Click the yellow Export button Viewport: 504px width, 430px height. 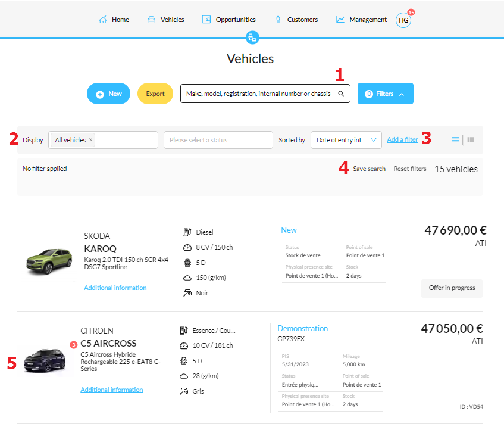click(x=155, y=94)
